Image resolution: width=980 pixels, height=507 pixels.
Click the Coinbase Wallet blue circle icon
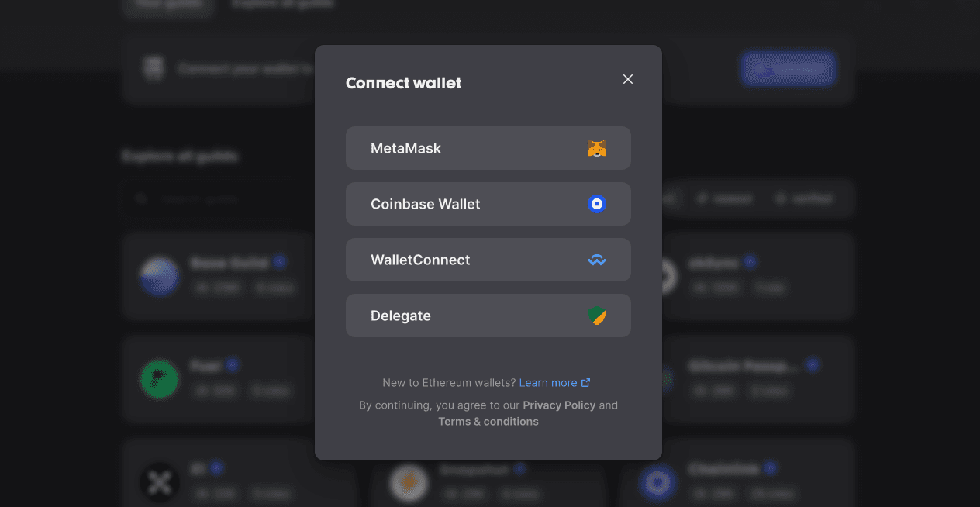pos(597,204)
